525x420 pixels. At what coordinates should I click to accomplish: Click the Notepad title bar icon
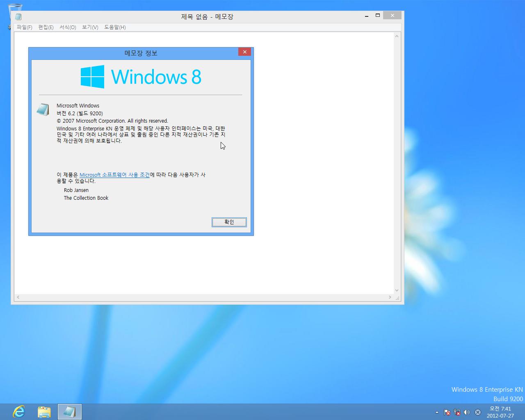point(18,16)
